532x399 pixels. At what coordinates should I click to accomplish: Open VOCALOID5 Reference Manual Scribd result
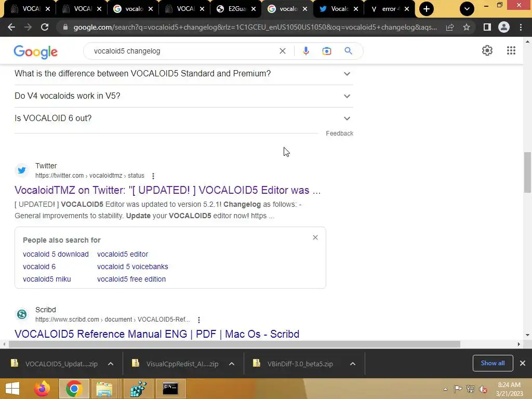[x=157, y=334]
